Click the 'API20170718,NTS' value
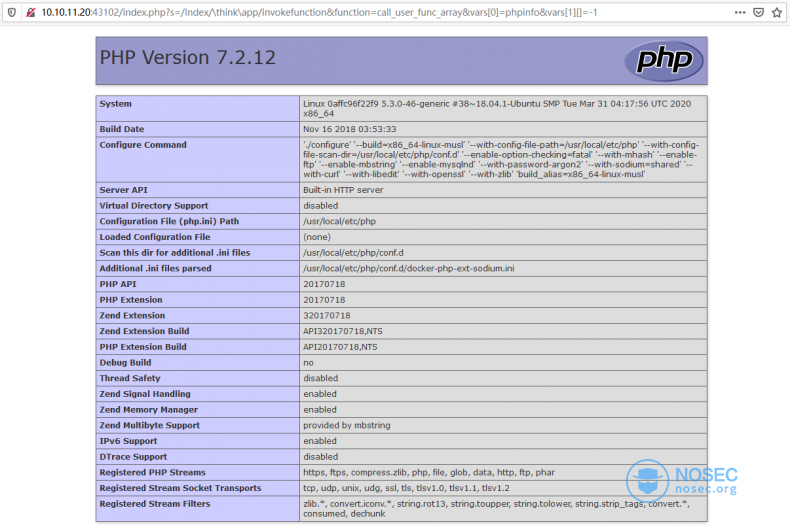 (340, 347)
